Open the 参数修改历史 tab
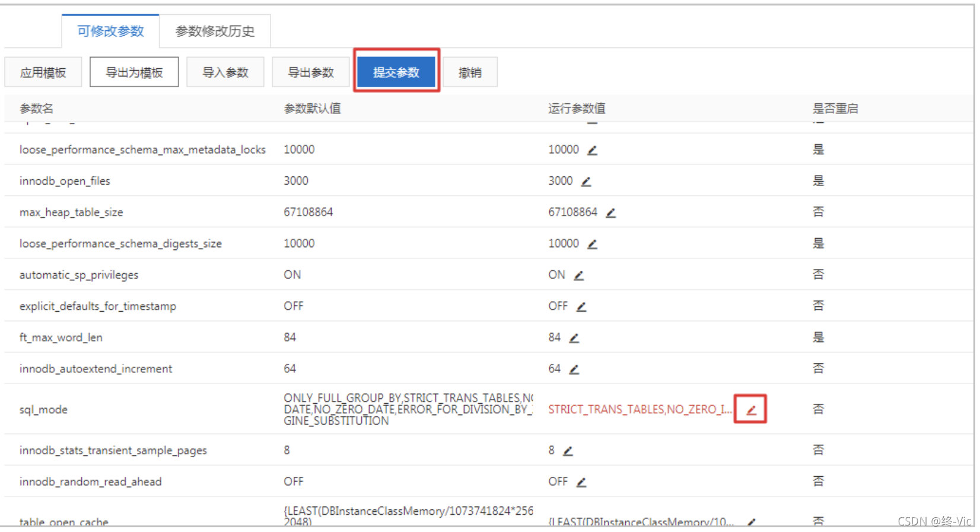This screenshot has width=980, height=532. click(x=215, y=31)
